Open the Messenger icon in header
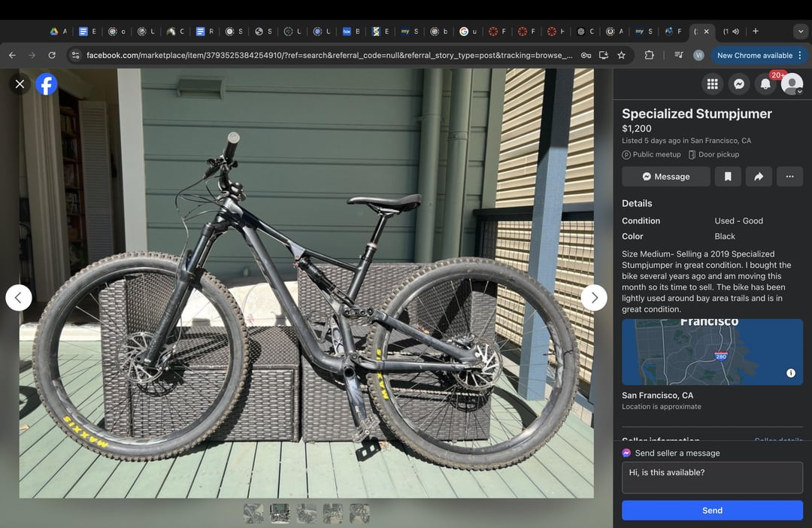This screenshot has width=812, height=528. (739, 84)
